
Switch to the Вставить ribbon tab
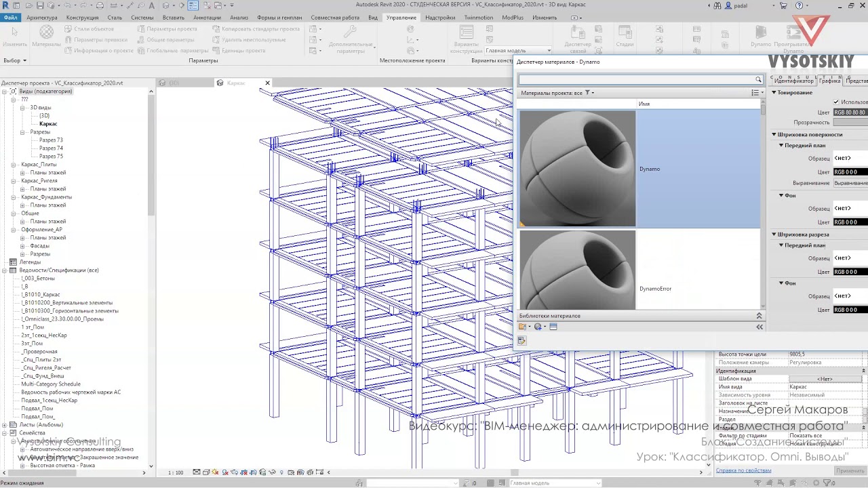tap(174, 18)
